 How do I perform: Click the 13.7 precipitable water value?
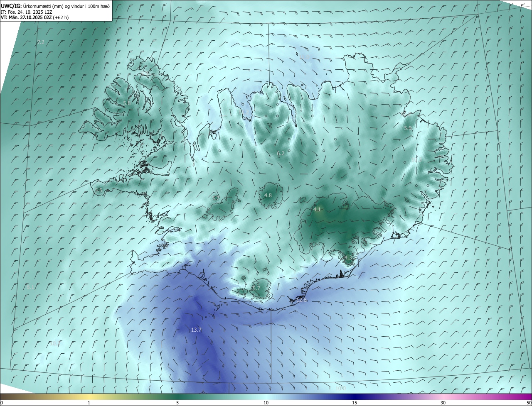[x=196, y=330]
